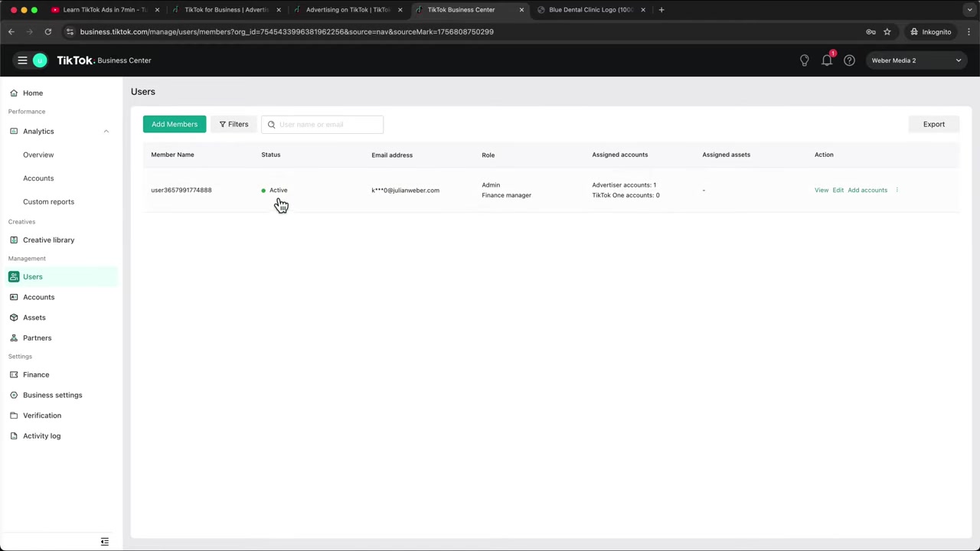Open Business settings
980x551 pixels.
pyautogui.click(x=52, y=395)
